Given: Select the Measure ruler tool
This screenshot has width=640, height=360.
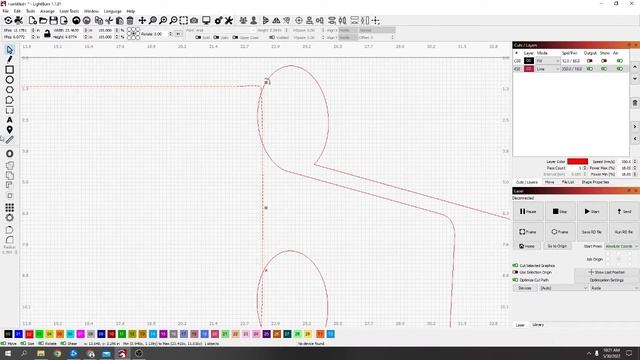Looking at the screenshot, I should point(10,140).
